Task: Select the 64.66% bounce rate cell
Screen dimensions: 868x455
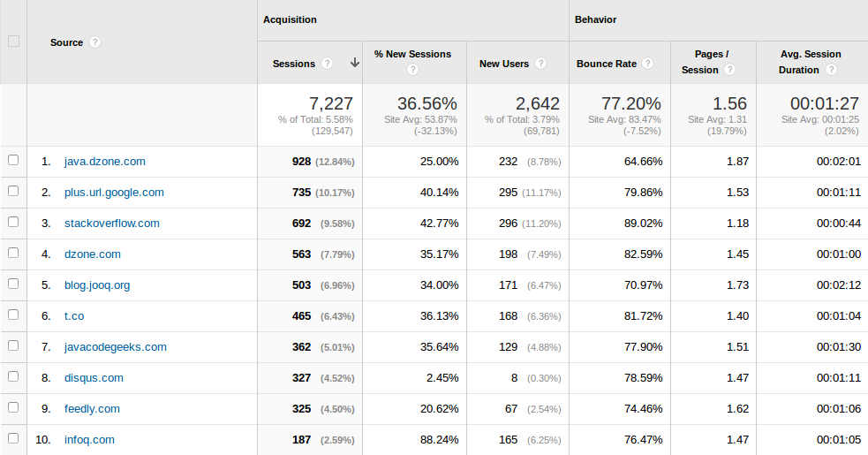Action: [643, 162]
